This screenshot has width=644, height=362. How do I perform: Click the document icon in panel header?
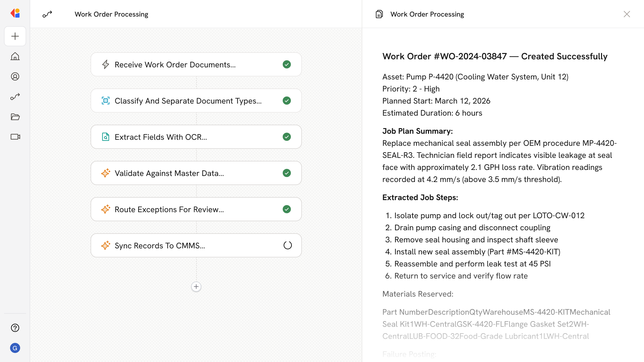click(x=379, y=14)
